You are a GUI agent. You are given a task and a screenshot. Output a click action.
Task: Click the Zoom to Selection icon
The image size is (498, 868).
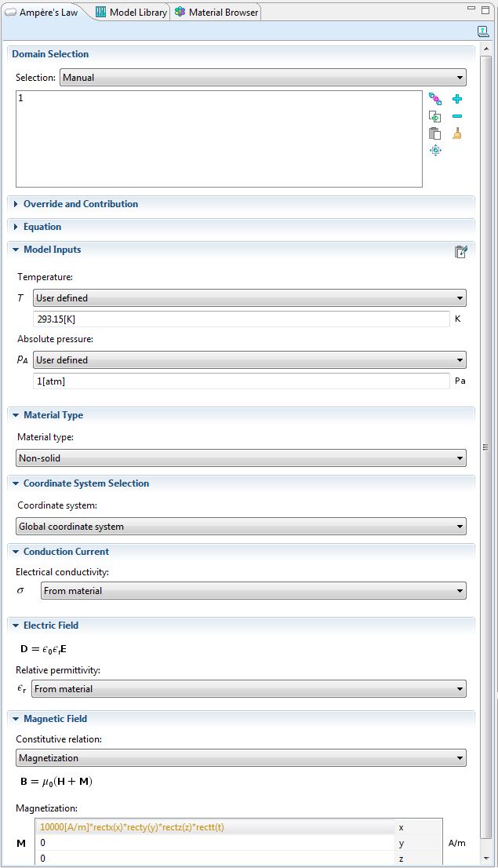pos(434,150)
